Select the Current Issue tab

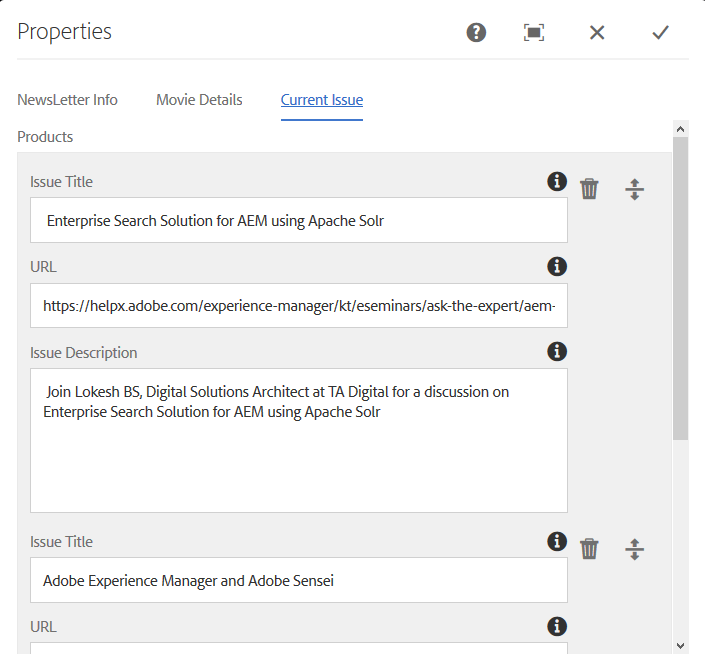[x=321, y=100]
